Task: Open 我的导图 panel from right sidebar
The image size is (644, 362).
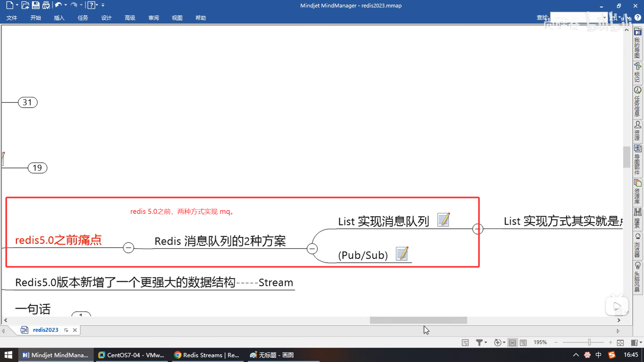Action: (637, 43)
